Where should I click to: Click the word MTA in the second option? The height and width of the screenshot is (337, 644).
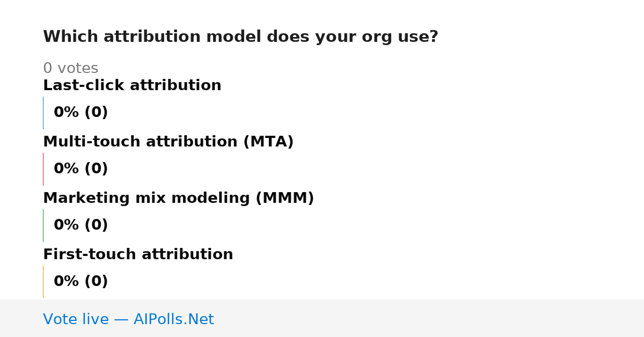click(268, 142)
